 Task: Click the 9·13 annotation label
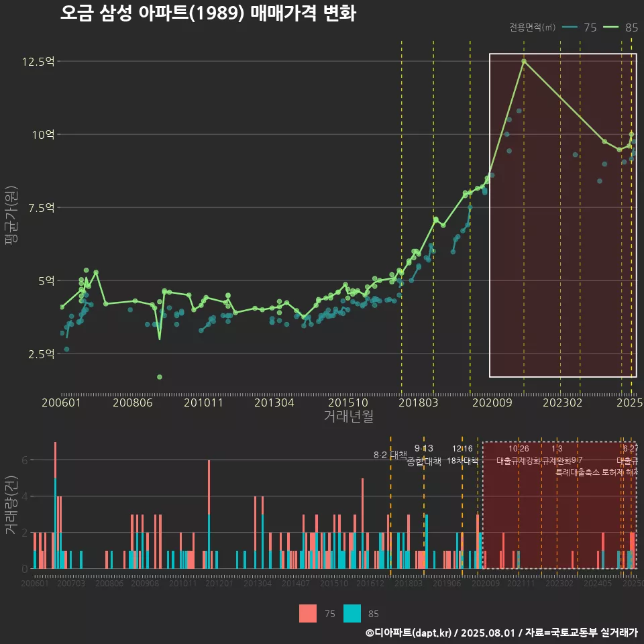click(423, 448)
